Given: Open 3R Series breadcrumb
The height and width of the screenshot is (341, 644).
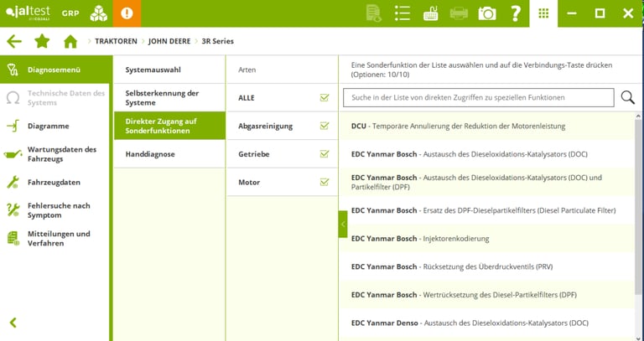Looking at the screenshot, I should pos(218,41).
